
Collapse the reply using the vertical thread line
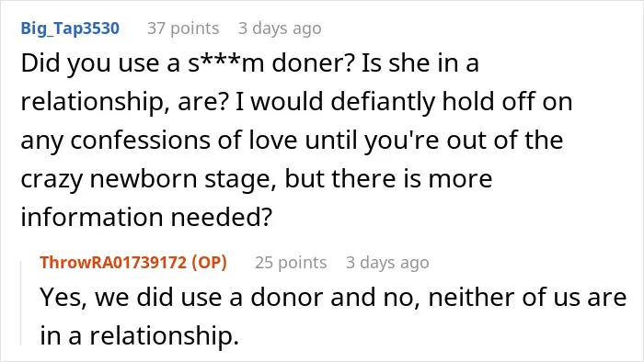21,303
